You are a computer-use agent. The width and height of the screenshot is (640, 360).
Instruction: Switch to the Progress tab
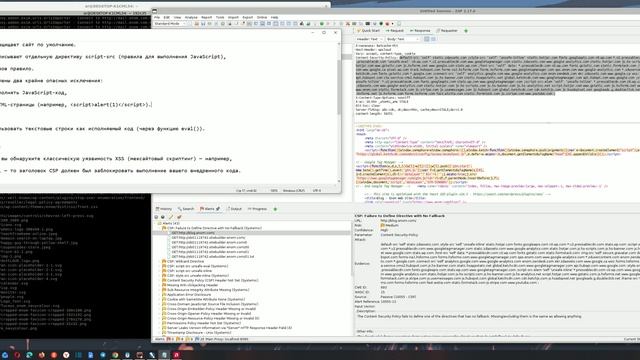[257, 209]
